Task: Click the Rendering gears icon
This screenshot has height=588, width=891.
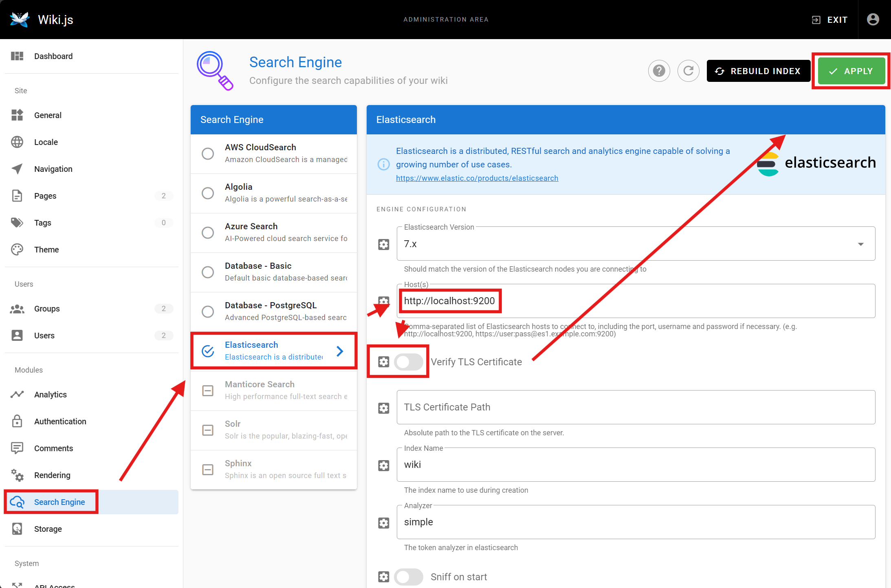Action: 17,475
